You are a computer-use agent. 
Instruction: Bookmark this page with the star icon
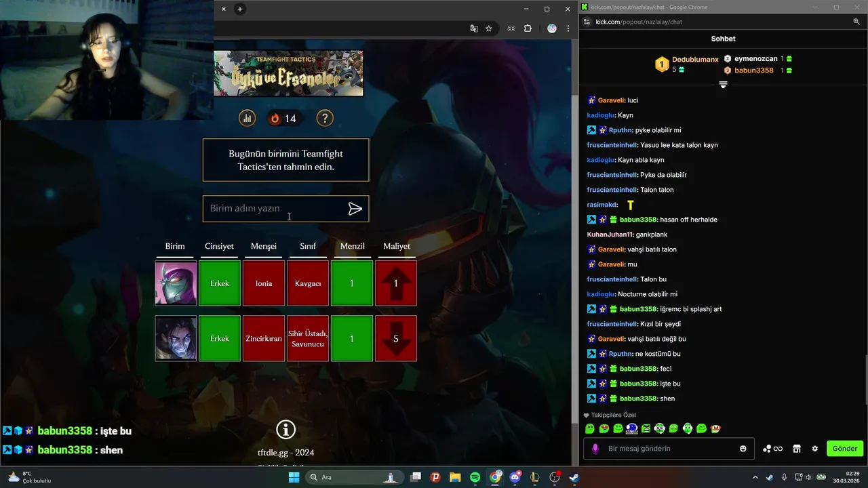pyautogui.click(x=488, y=28)
